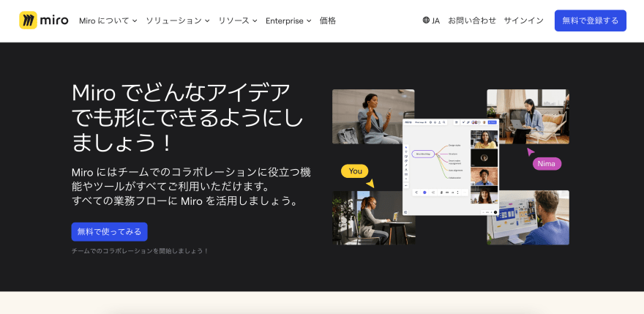Click the caption 'チームでのコラボレーションを開始しましょう！'

pos(140,251)
